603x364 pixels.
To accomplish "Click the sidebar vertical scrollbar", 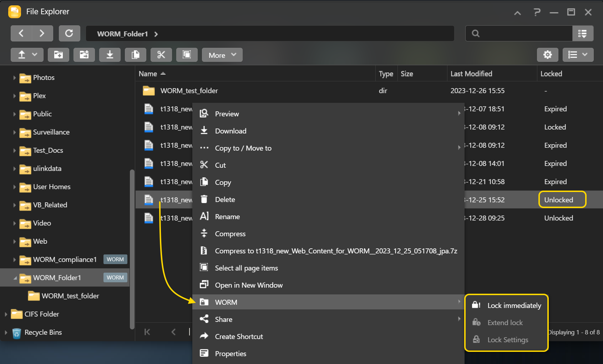I will [132, 249].
